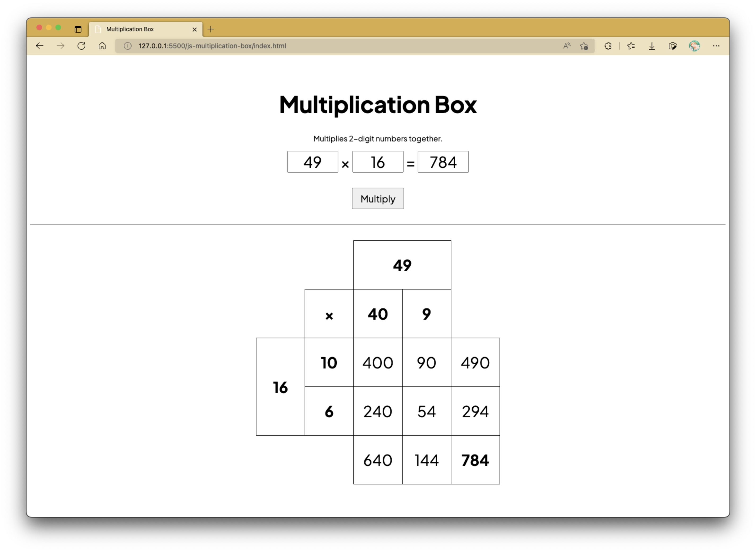Click the forward navigation arrow
Image resolution: width=756 pixels, height=552 pixels.
(61, 46)
